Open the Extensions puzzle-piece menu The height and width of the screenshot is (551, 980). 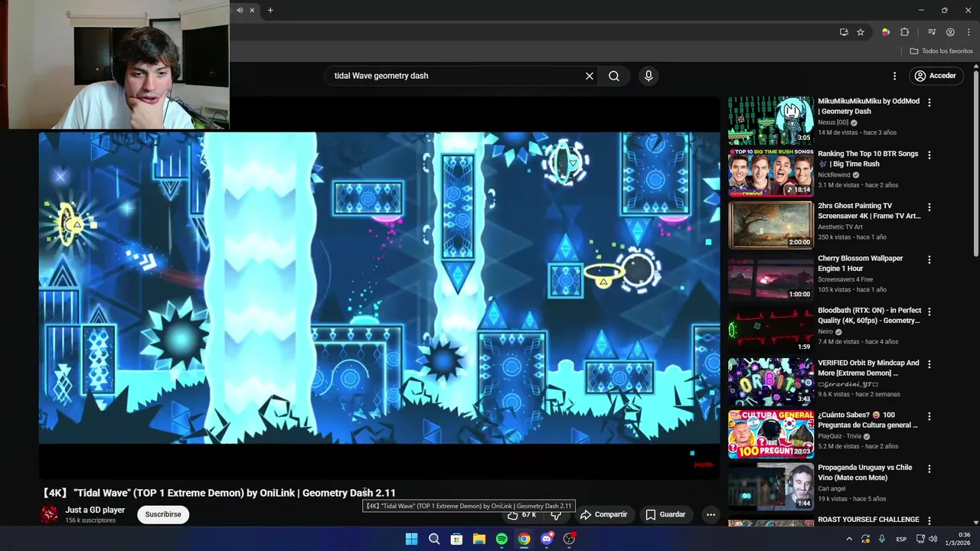(x=905, y=32)
